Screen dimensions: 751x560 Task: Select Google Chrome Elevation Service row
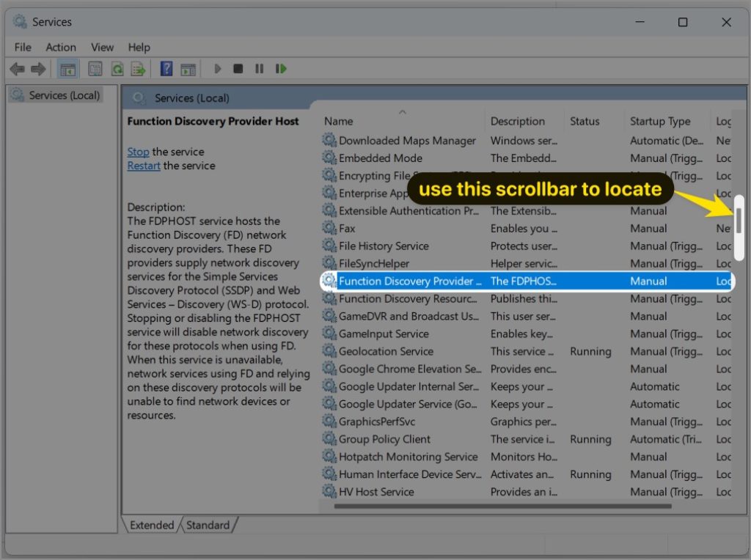(x=525, y=369)
